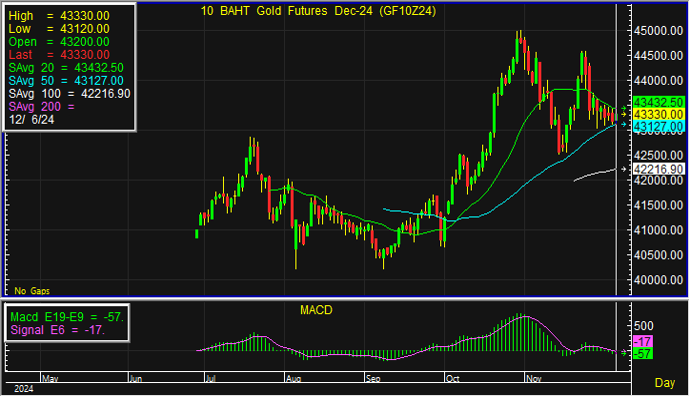Click the SAvg 100 legend value
The image size is (690, 397).
tap(106, 94)
